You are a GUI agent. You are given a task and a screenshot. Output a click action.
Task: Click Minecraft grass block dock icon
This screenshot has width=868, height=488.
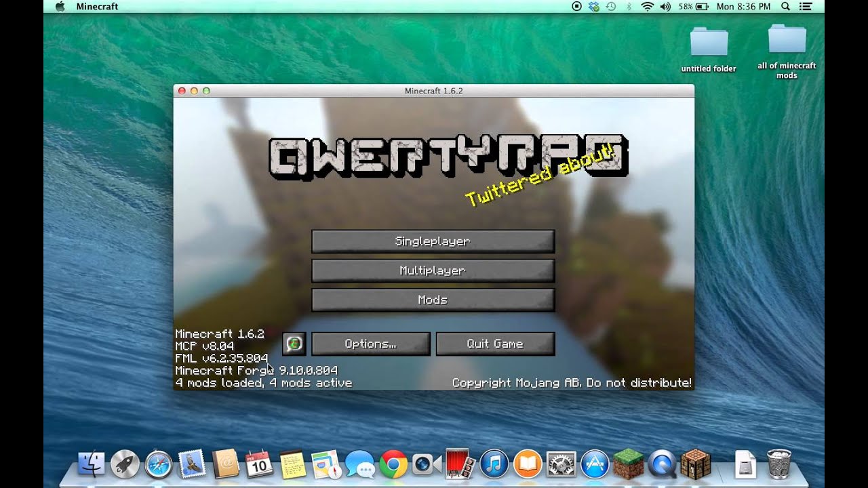[628, 464]
